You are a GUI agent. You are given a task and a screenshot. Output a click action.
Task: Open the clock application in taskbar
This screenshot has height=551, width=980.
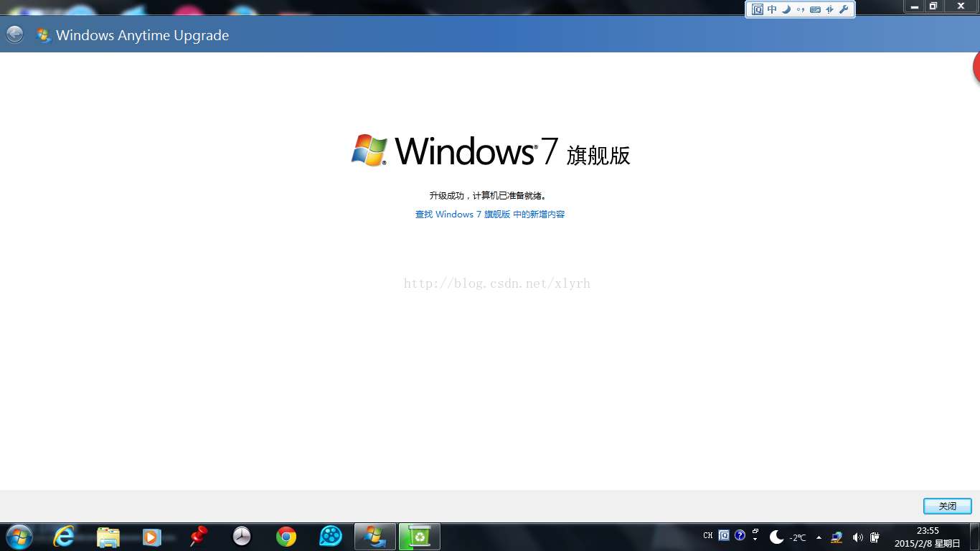pyautogui.click(x=242, y=536)
